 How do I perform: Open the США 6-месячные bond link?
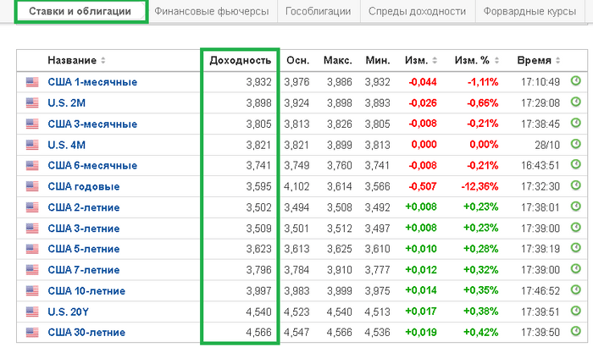tap(91, 166)
